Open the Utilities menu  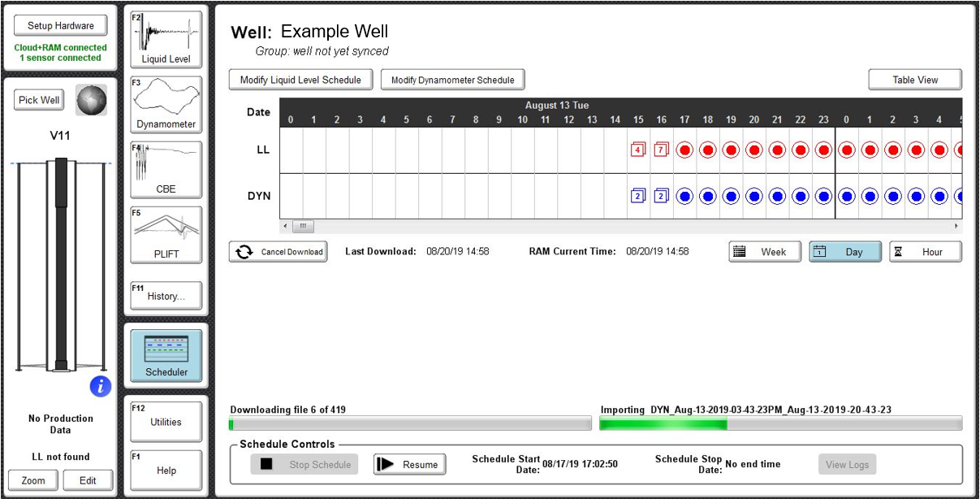[x=166, y=422]
